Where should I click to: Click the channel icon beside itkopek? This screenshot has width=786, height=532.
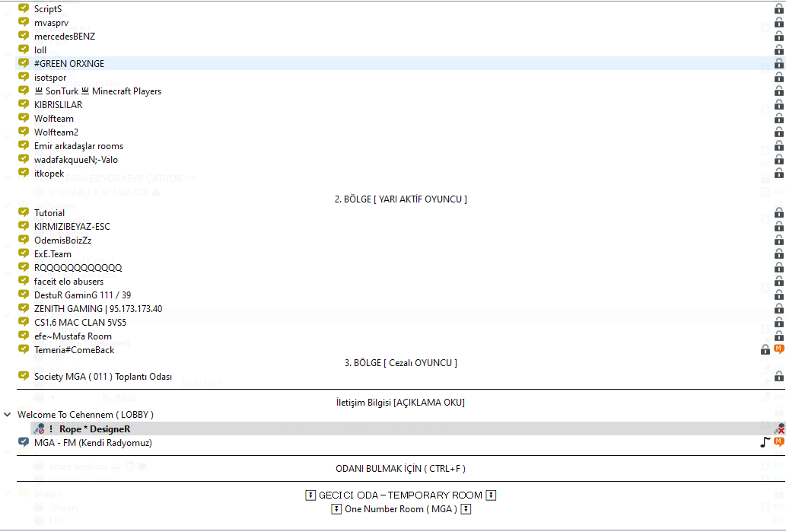click(x=24, y=173)
